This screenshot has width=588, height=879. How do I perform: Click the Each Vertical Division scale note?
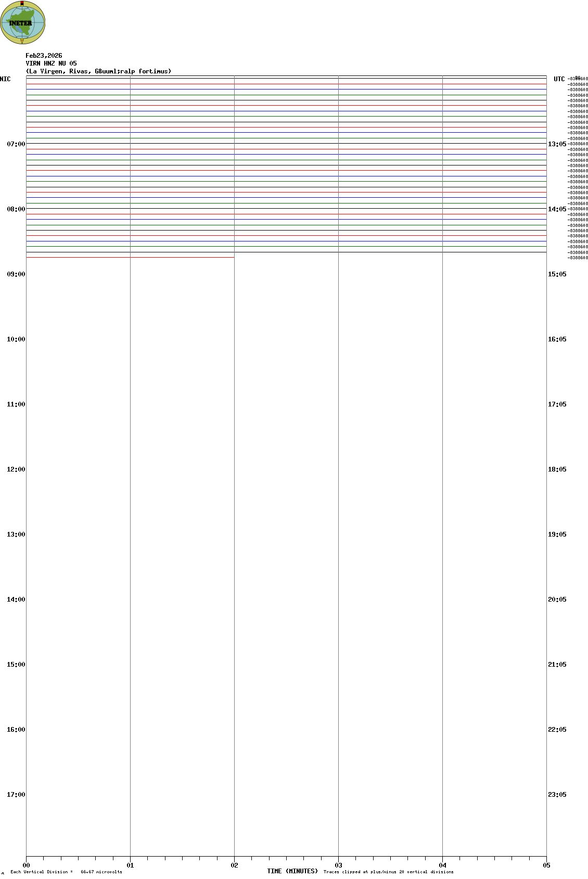pos(66,872)
